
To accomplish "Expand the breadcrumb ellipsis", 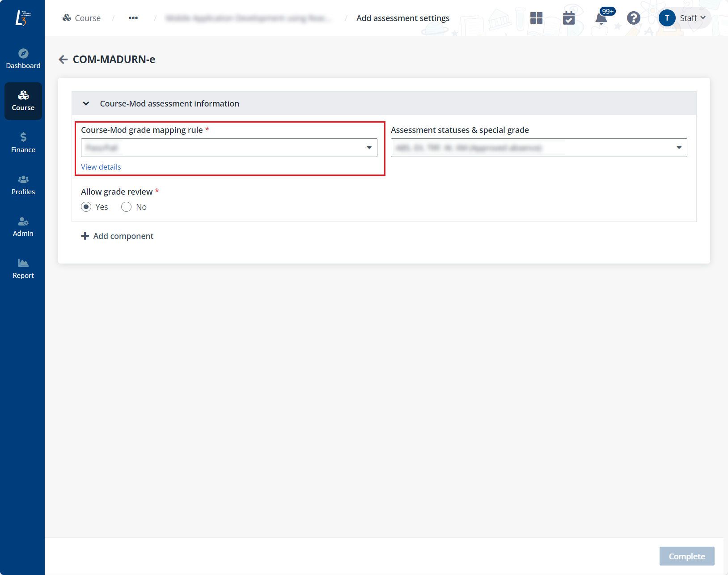I will 133,18.
